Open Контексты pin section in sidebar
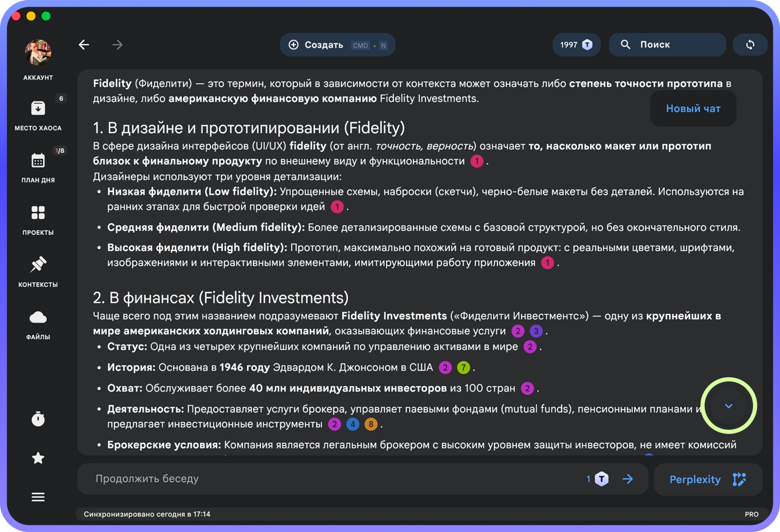The image size is (780, 532). click(38, 272)
